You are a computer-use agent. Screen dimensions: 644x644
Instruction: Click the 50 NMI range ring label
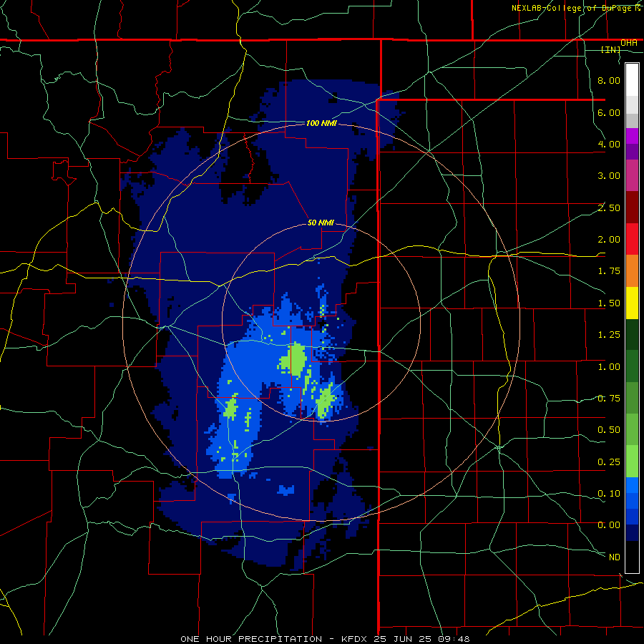click(321, 223)
